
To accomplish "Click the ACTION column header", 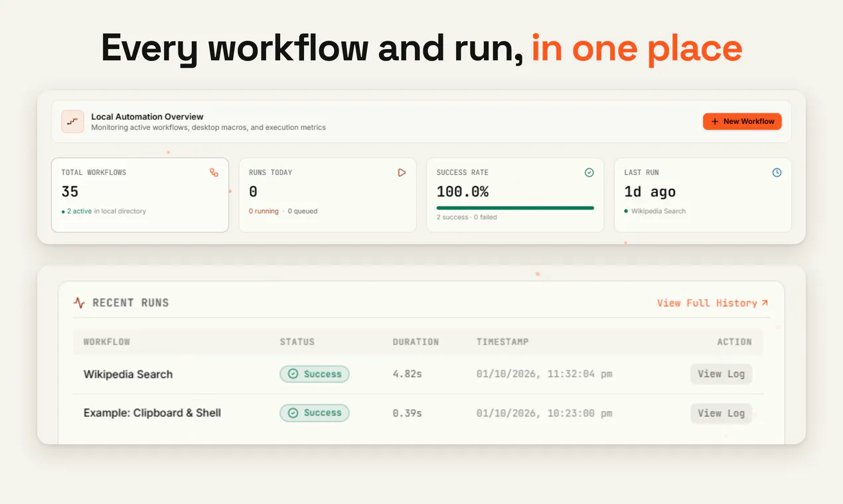I will [734, 342].
